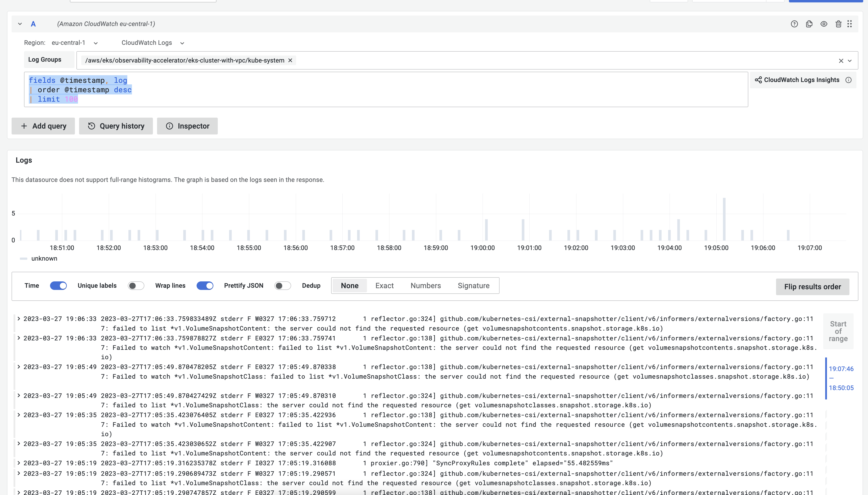868x495 pixels.
Task: Open Query history
Action: coord(116,126)
